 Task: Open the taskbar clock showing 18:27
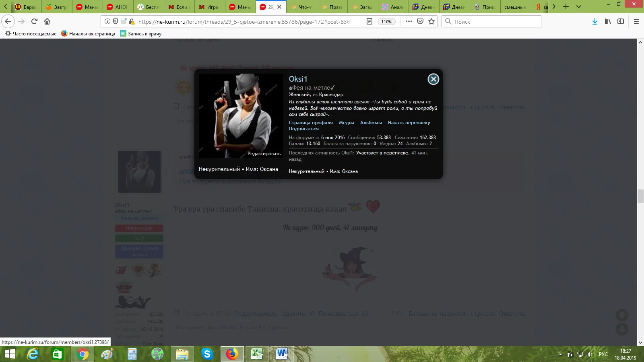(625, 354)
